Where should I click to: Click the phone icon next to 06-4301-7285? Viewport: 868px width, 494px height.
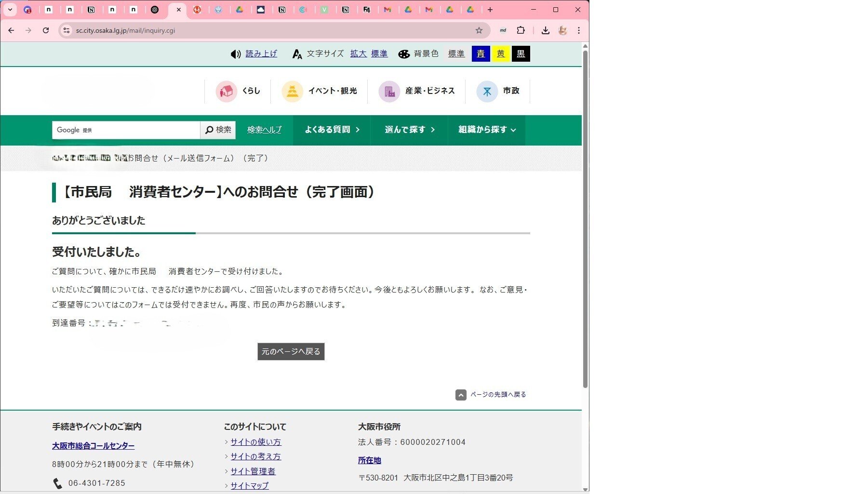[x=58, y=482]
